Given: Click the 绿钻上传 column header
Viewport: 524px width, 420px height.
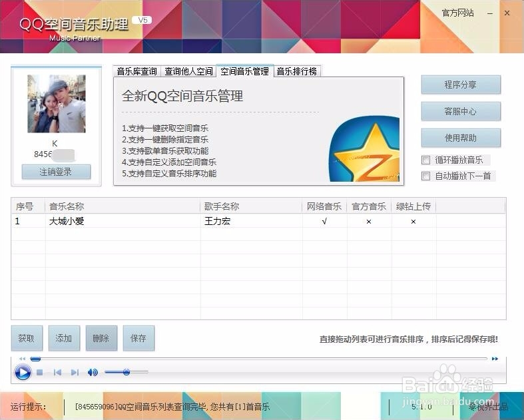Looking at the screenshot, I should 413,206.
